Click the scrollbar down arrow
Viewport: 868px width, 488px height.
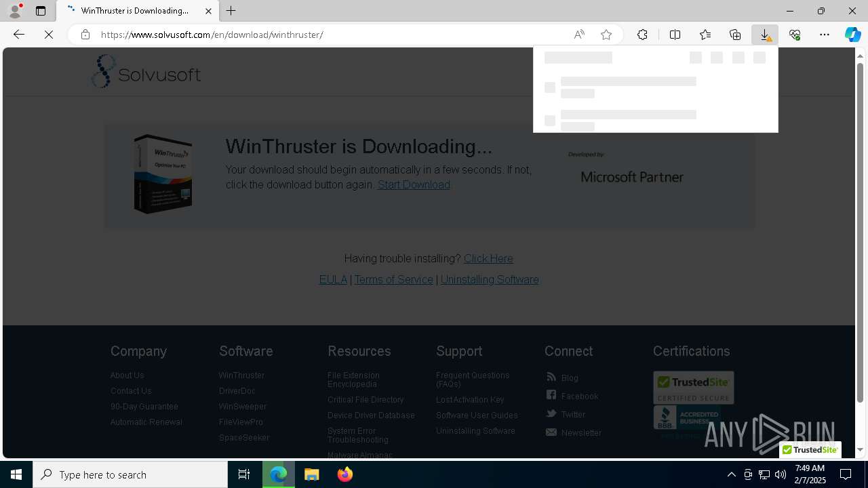(x=861, y=449)
